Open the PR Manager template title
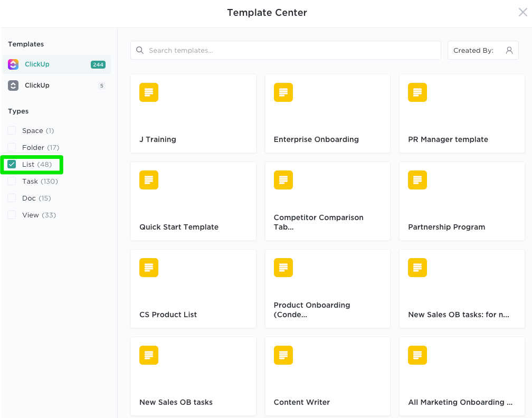This screenshot has height=418, width=532. (x=448, y=139)
